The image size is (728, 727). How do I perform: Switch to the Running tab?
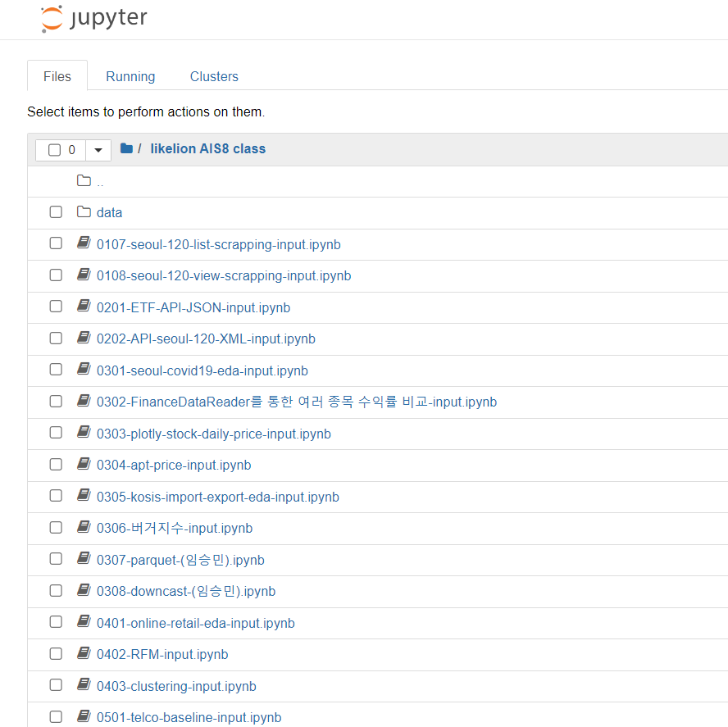(x=130, y=76)
